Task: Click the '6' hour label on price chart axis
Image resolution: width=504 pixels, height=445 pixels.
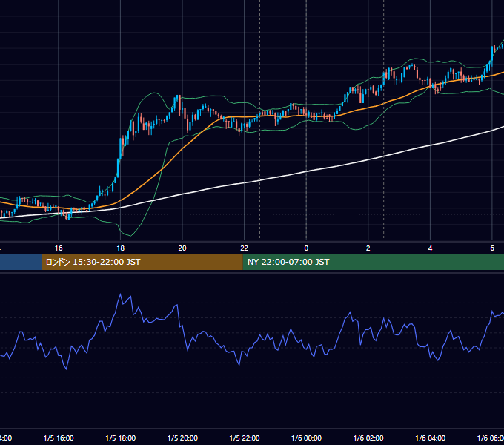Action: pos(492,248)
